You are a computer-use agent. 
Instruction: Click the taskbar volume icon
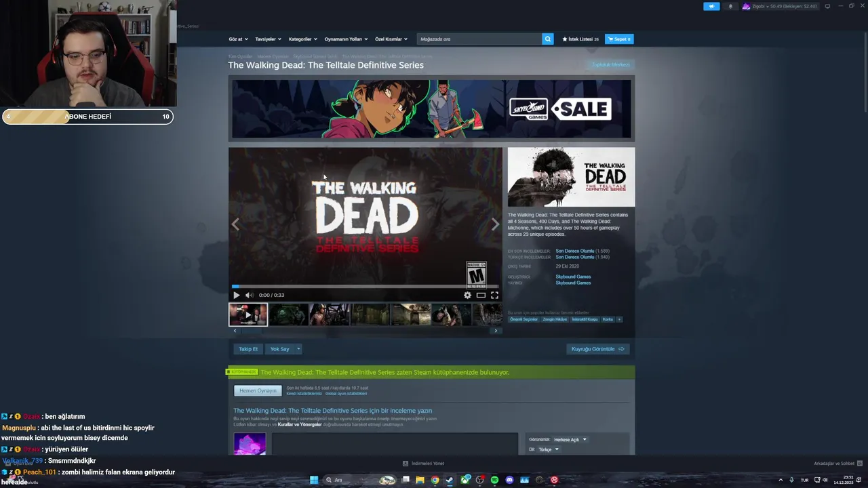coord(825,480)
